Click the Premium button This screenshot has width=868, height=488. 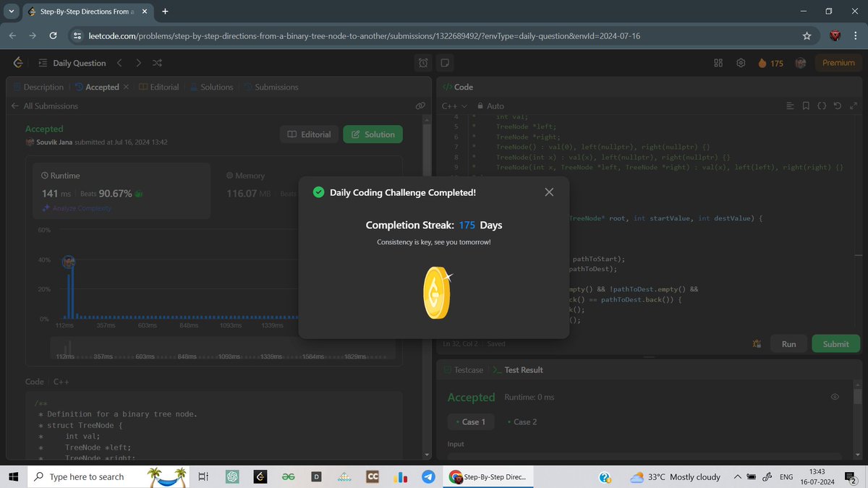pyautogui.click(x=838, y=63)
